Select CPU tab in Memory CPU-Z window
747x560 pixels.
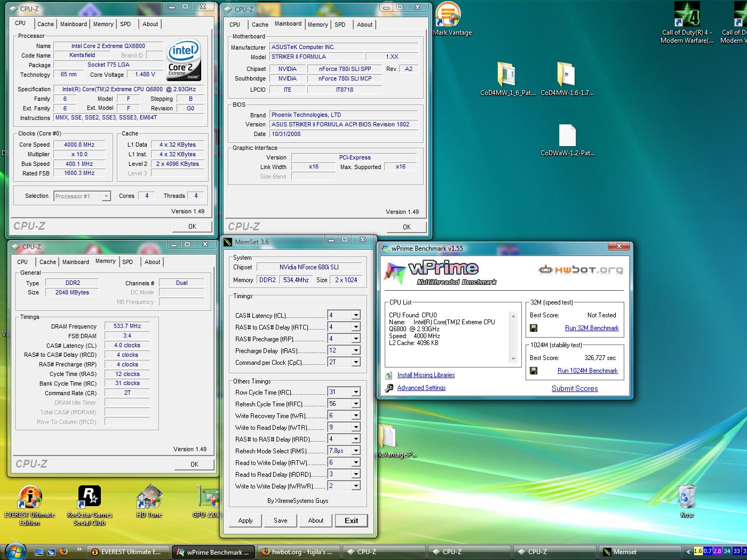click(22, 262)
